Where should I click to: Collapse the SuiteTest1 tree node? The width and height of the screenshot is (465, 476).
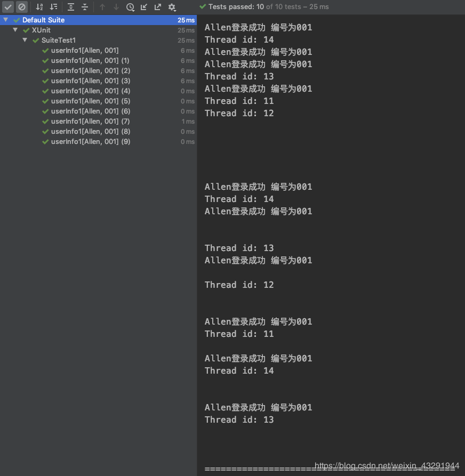[25, 40]
